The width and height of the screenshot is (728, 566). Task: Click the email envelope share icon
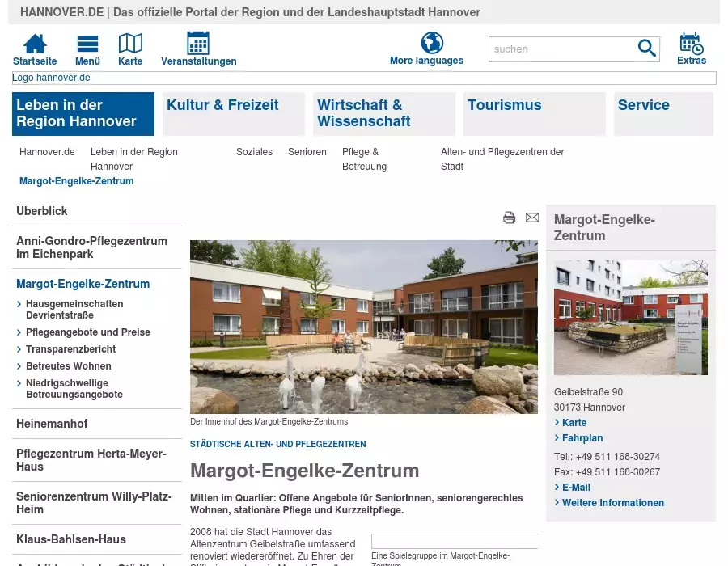pos(532,218)
